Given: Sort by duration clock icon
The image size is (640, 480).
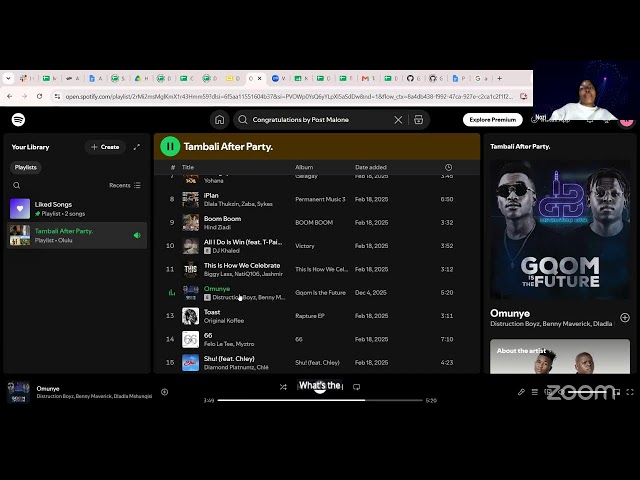Looking at the screenshot, I should pyautogui.click(x=448, y=167).
